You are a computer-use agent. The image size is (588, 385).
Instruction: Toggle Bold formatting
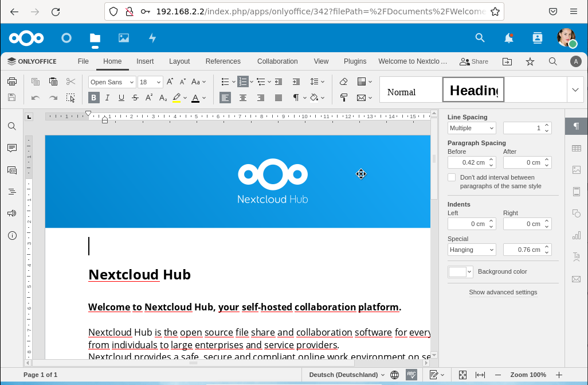94,98
